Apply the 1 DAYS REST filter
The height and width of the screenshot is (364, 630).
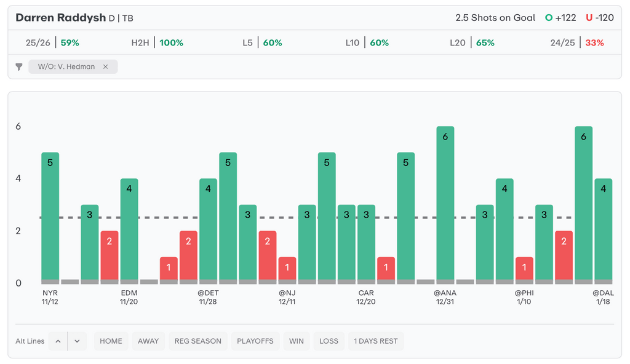[375, 341]
